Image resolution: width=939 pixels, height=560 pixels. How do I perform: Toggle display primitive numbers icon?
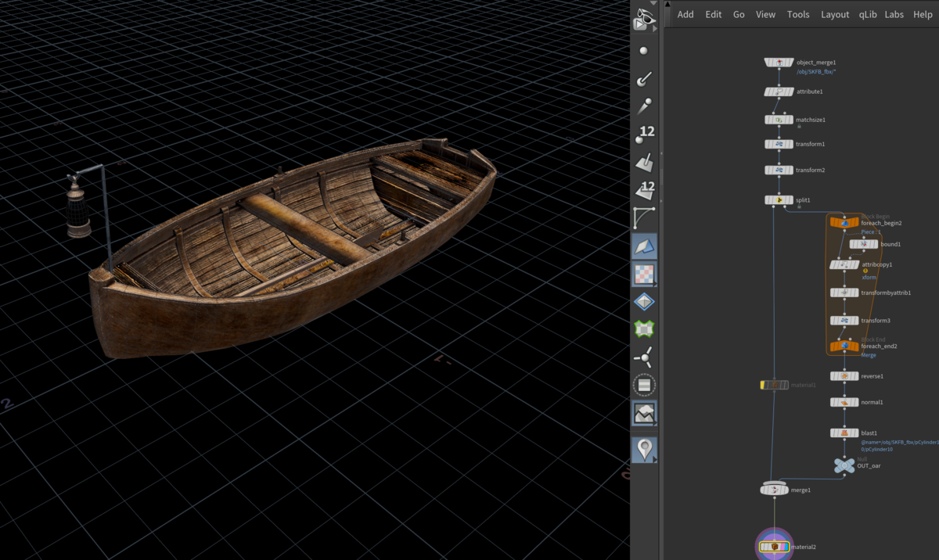point(644,191)
